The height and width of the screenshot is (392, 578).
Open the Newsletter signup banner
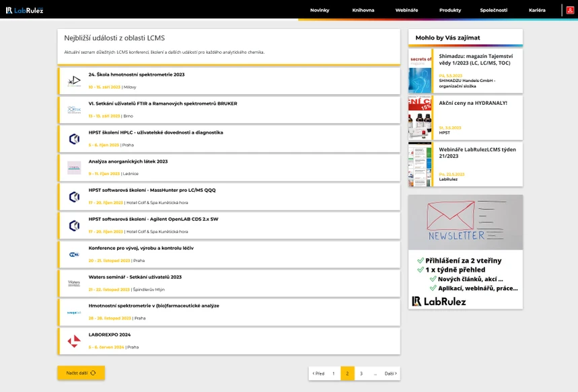466,251
